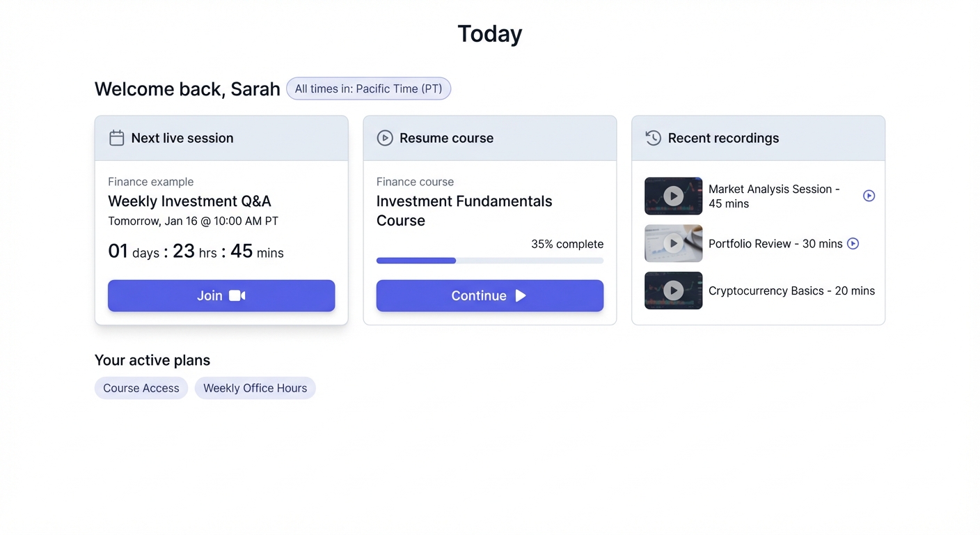Expand the Recent recordings panel
The image size is (980, 535).
(758, 138)
